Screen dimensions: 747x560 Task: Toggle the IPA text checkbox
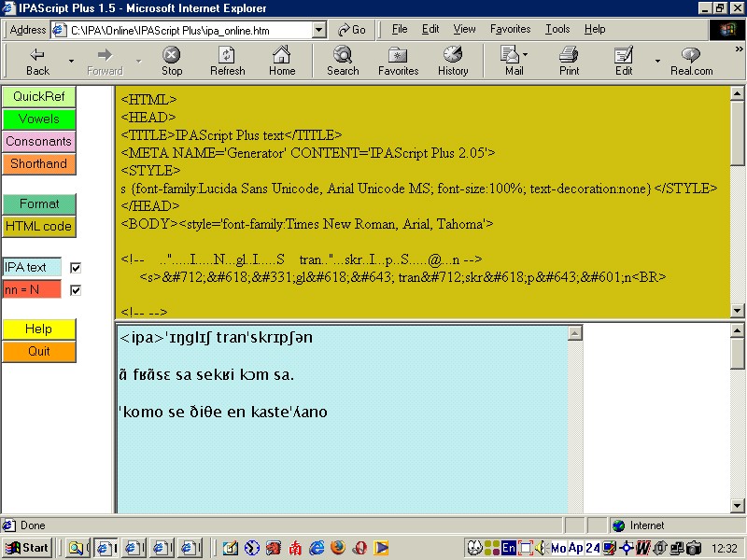(76, 268)
